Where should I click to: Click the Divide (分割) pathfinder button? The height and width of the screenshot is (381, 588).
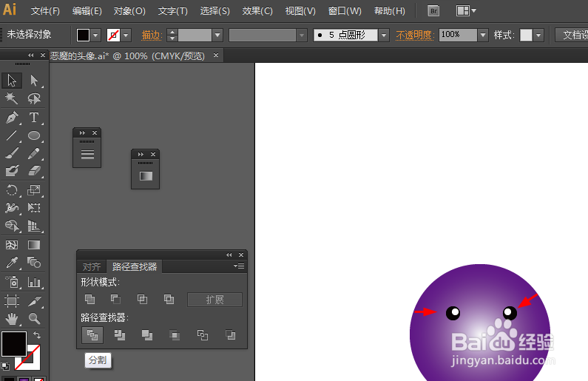tap(92, 335)
